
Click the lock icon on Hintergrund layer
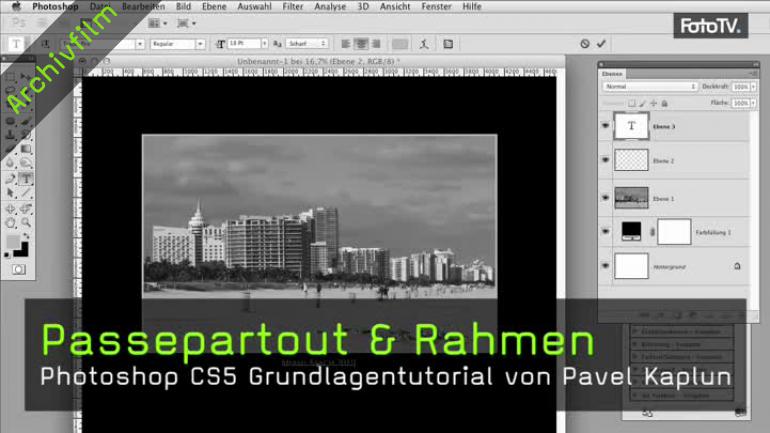pos(737,266)
